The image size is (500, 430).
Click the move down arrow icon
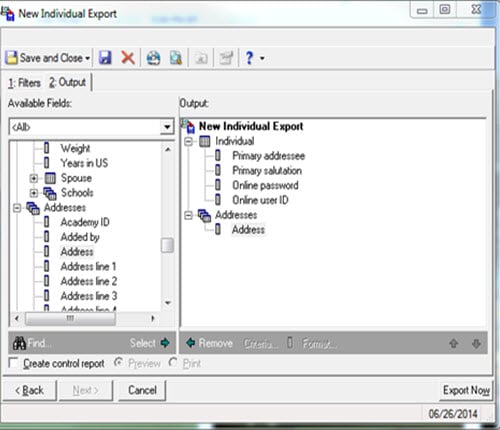(x=476, y=343)
